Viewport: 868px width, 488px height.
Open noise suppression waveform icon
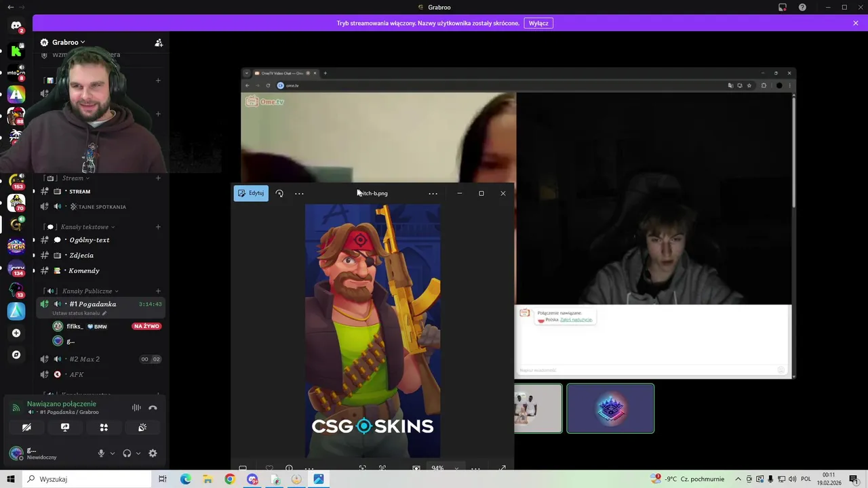click(x=136, y=407)
